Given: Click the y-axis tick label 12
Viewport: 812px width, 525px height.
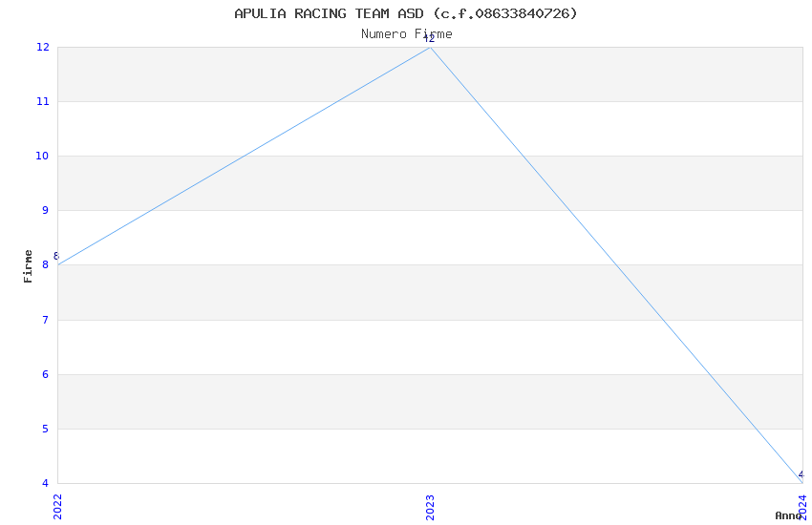Looking at the screenshot, I should coord(42,47).
